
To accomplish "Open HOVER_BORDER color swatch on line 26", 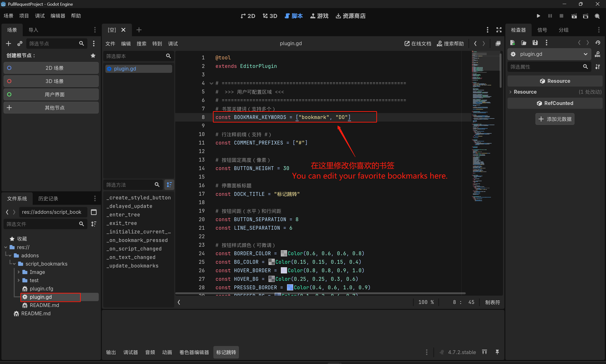I will tap(284, 270).
